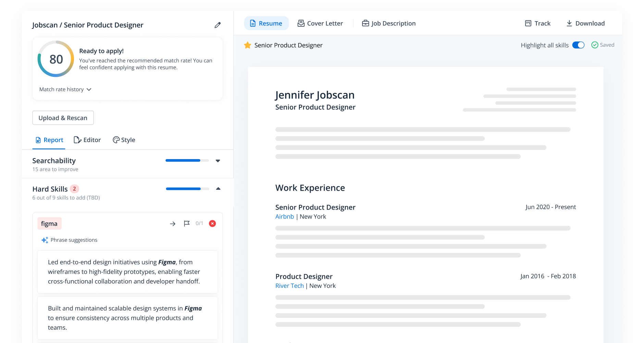The width and height of the screenshot is (644, 343).
Task: Click the Download button
Action: tap(585, 23)
